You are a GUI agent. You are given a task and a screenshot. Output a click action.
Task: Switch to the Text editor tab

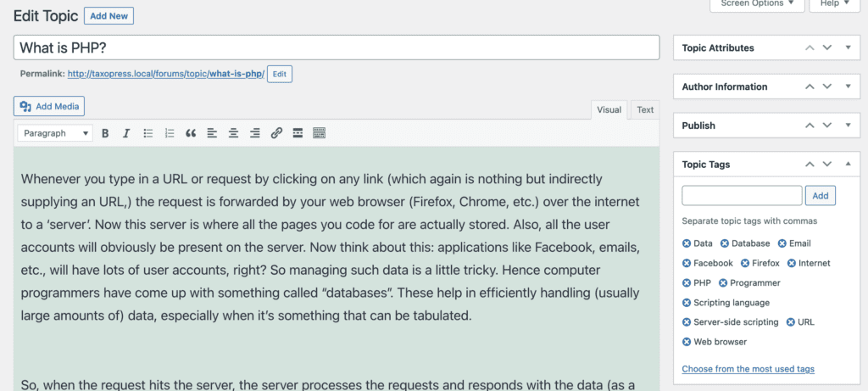pyautogui.click(x=645, y=109)
